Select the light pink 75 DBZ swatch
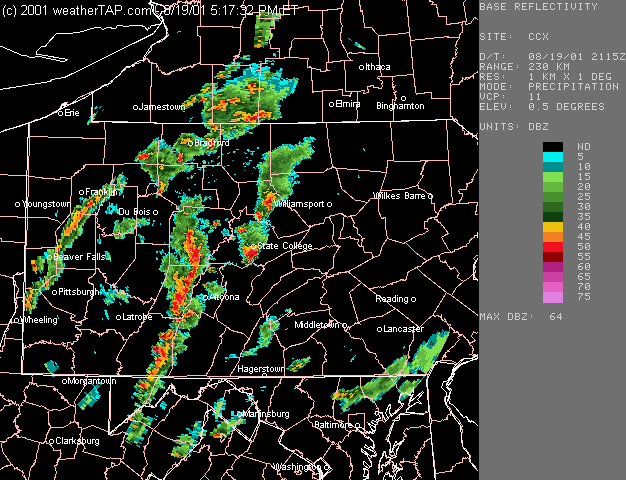The width and height of the screenshot is (626, 480). click(x=553, y=297)
